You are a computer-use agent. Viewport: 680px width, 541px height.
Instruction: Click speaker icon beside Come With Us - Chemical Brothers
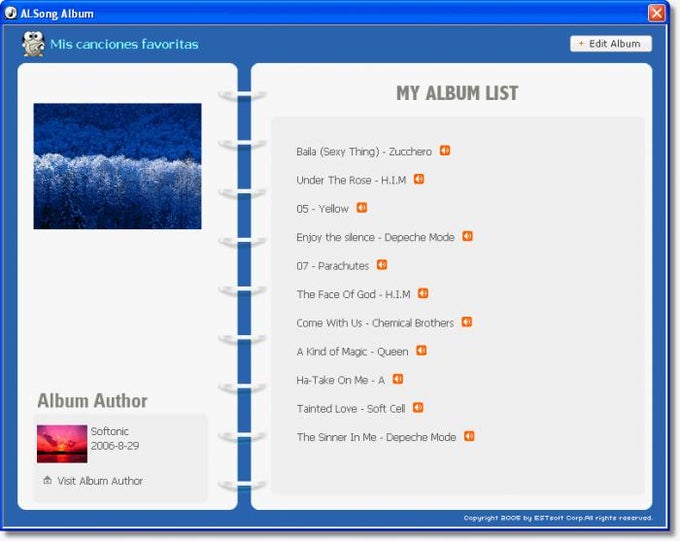tap(467, 322)
